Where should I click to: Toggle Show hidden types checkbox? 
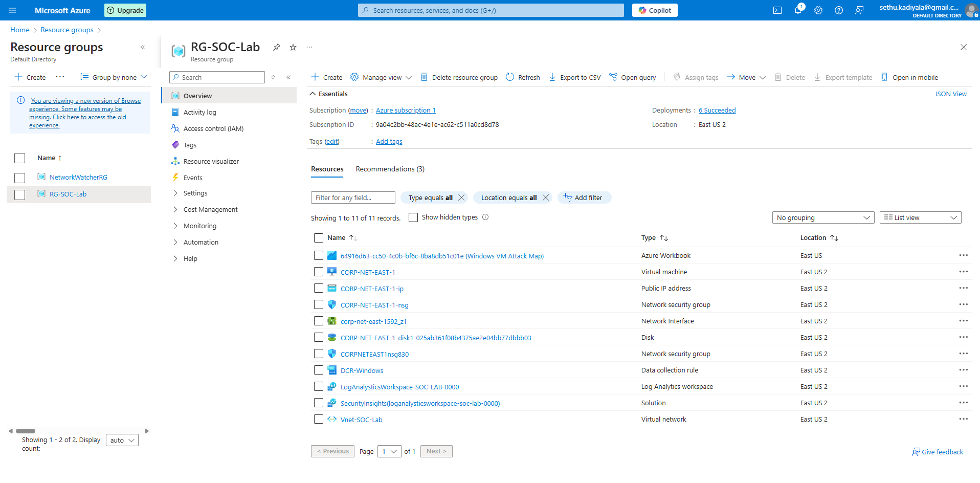(413, 217)
